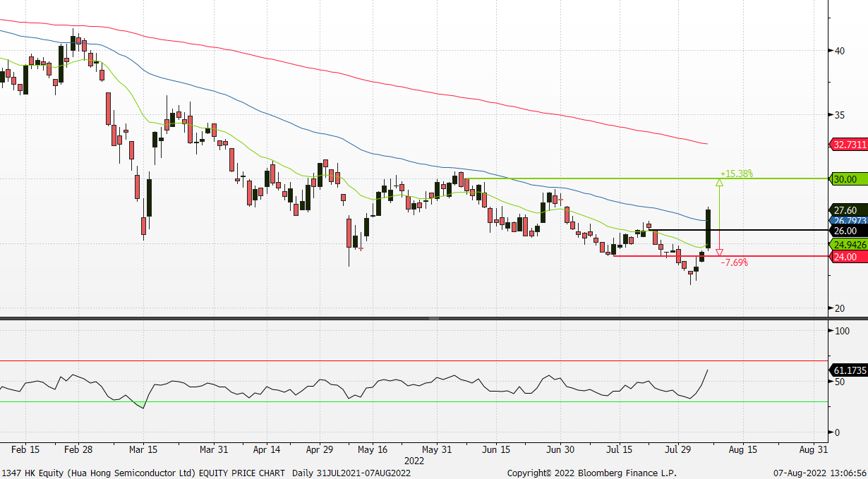Click the Jul 29 date label
This screenshot has width=868, height=479.
tap(677, 449)
